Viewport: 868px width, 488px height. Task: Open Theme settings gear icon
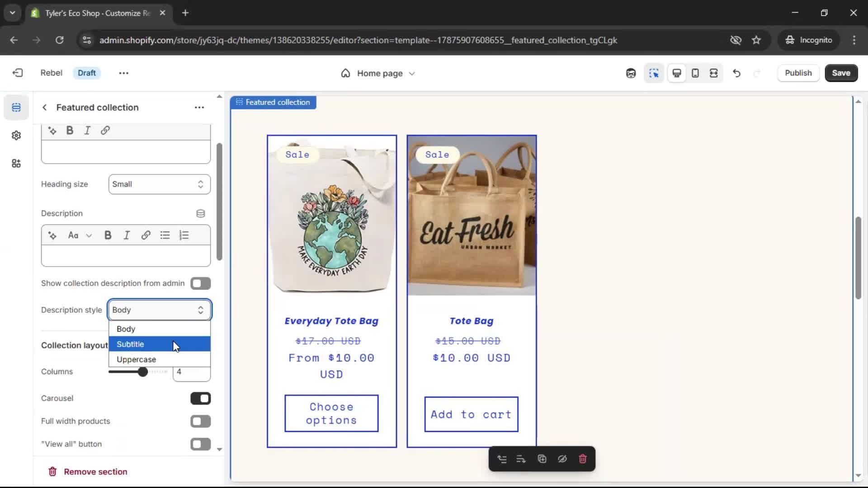tap(16, 136)
